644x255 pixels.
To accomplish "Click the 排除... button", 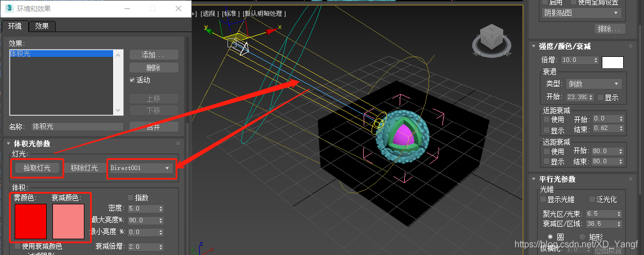I will (610, 29).
